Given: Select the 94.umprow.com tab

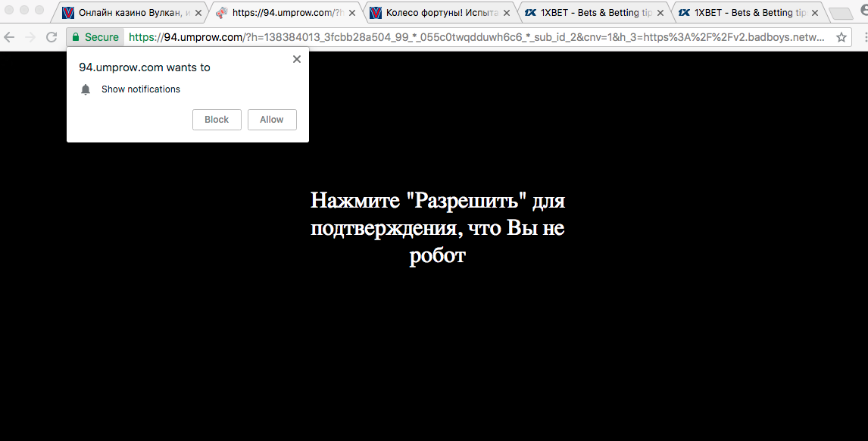Looking at the screenshot, I should click(x=284, y=13).
